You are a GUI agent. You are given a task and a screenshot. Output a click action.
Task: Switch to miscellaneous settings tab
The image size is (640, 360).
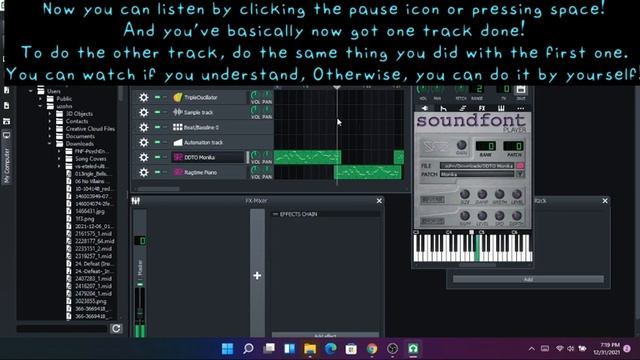(x=520, y=108)
